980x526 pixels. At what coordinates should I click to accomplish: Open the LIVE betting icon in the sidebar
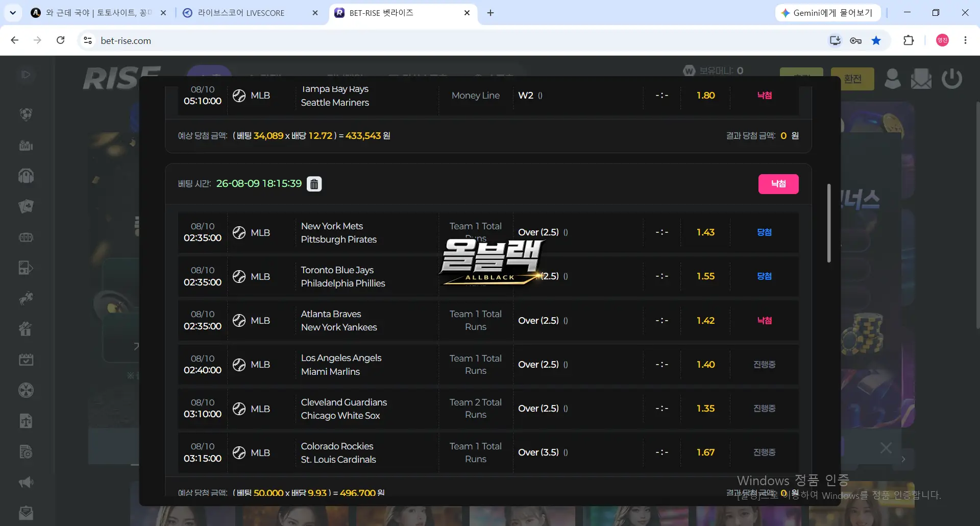pos(26,146)
